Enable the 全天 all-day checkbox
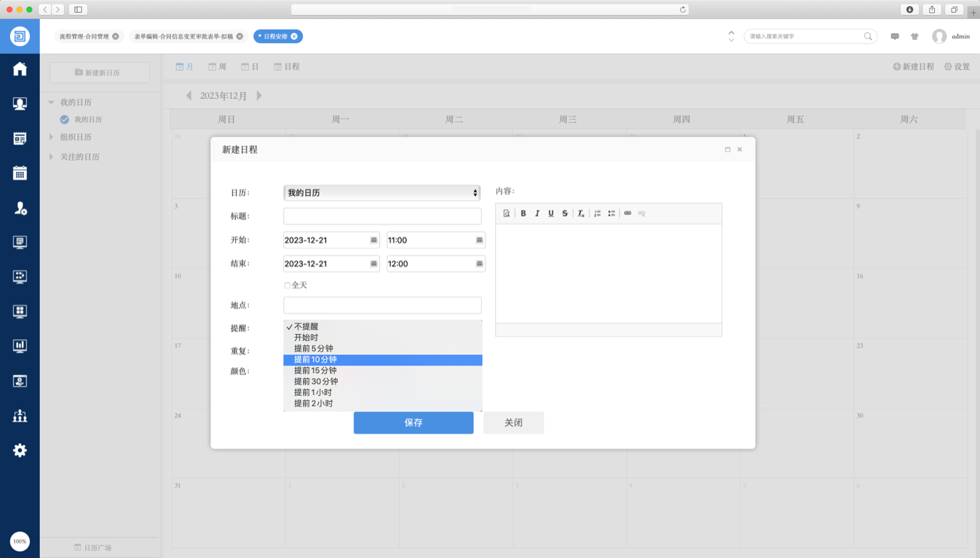Image resolution: width=980 pixels, height=558 pixels. (x=287, y=286)
